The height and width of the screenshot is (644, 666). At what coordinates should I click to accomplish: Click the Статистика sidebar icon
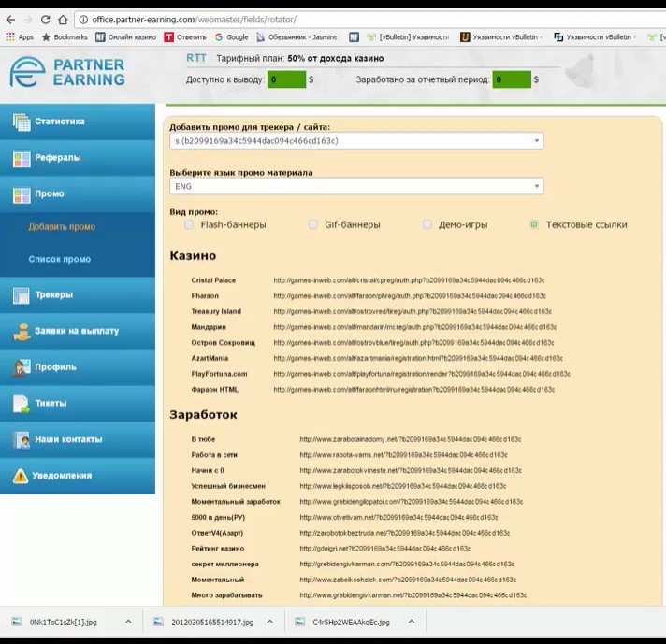pos(22,122)
